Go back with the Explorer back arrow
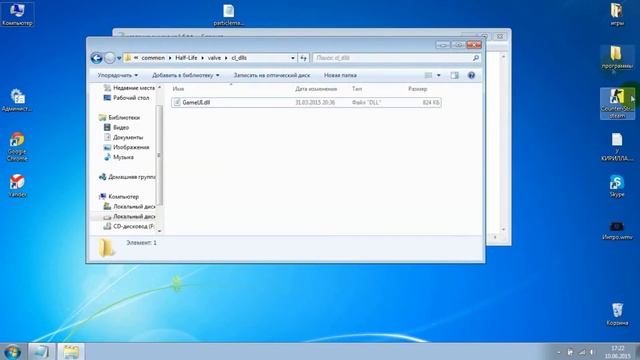 (96, 58)
